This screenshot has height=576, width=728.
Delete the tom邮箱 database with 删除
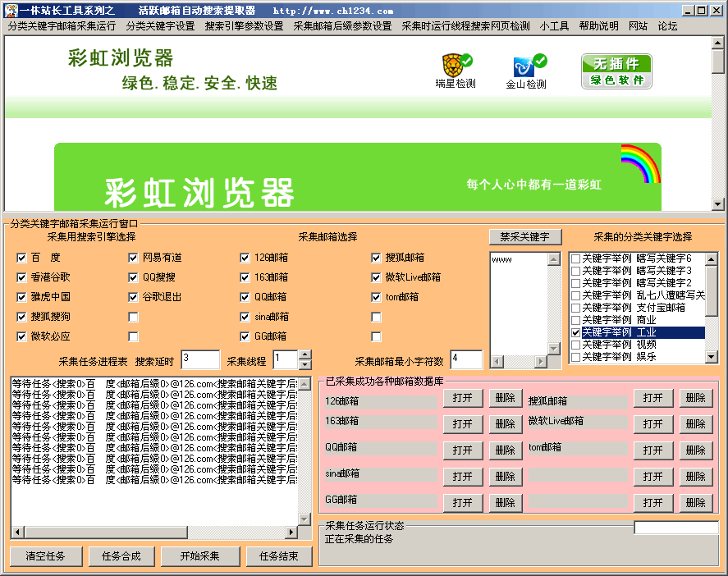696,450
